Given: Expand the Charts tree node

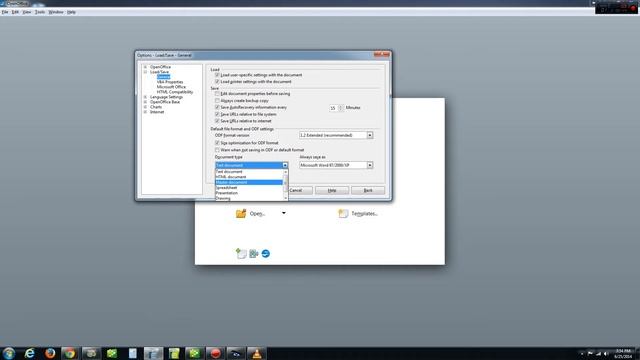Looking at the screenshot, I should point(145,107).
